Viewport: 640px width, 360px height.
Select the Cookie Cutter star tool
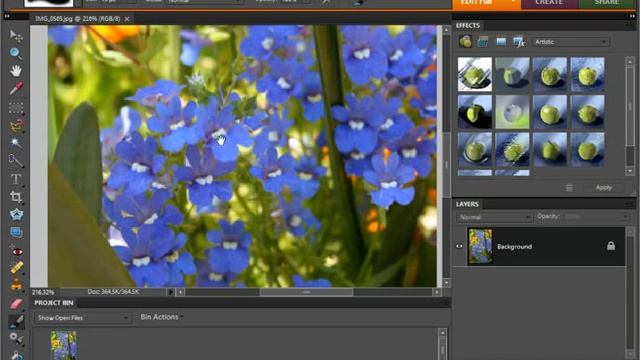[16, 214]
